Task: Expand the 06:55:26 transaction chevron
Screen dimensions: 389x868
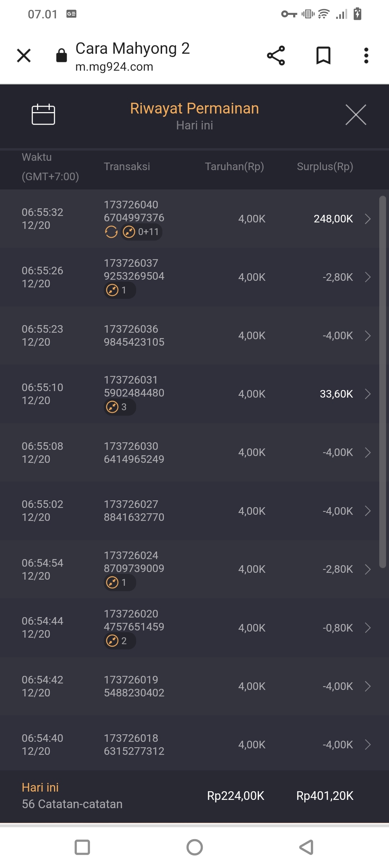Action: pyautogui.click(x=367, y=277)
